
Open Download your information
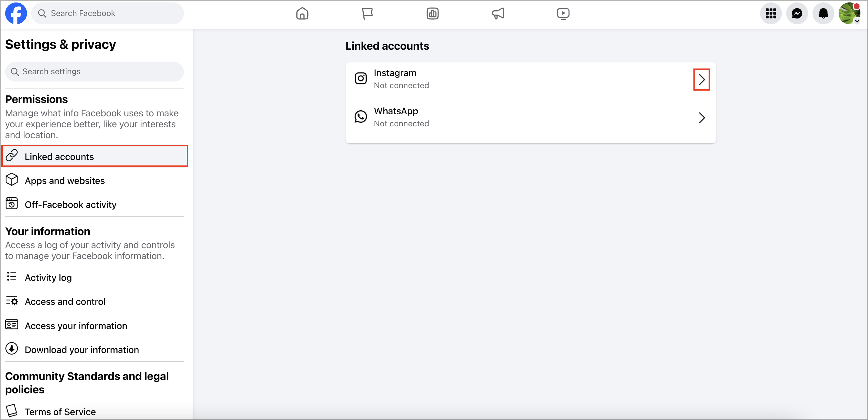(x=95, y=350)
